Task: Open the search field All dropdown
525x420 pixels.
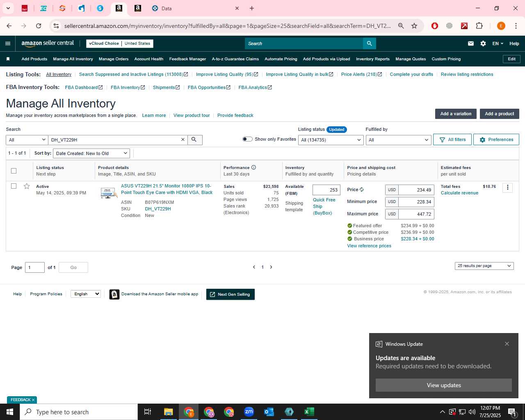Action: coord(27,140)
